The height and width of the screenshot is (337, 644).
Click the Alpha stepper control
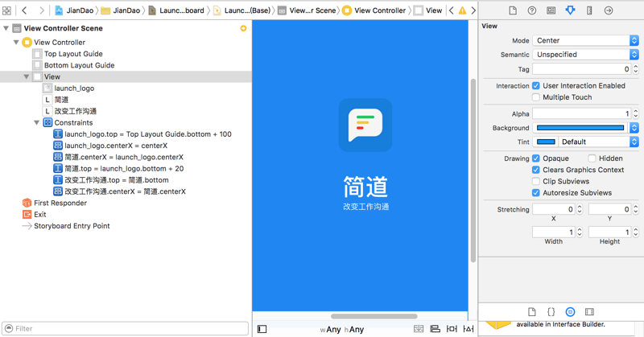tap(636, 113)
